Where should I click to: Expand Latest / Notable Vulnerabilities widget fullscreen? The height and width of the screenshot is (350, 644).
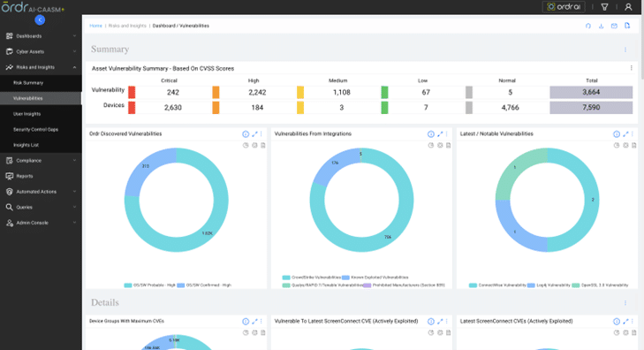coord(625,134)
